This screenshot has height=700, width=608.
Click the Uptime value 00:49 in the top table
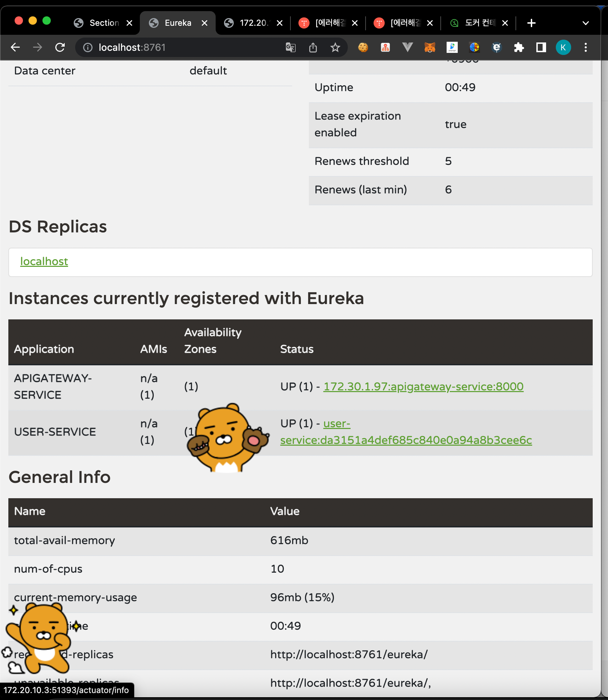[x=460, y=87]
